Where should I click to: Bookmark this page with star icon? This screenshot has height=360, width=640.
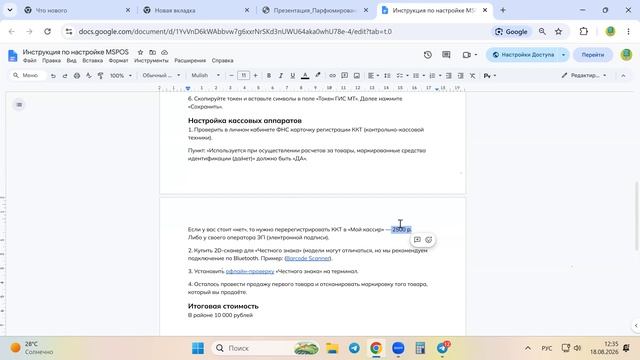click(558, 31)
